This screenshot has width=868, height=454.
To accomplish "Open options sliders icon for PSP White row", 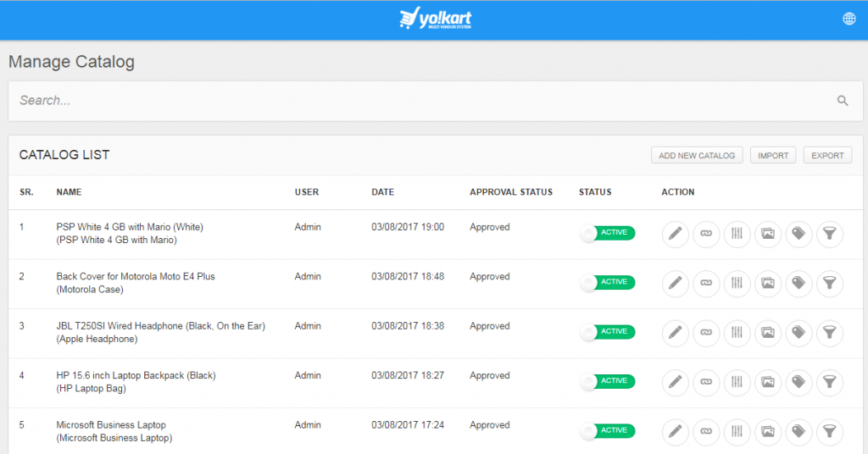I will pos(737,234).
